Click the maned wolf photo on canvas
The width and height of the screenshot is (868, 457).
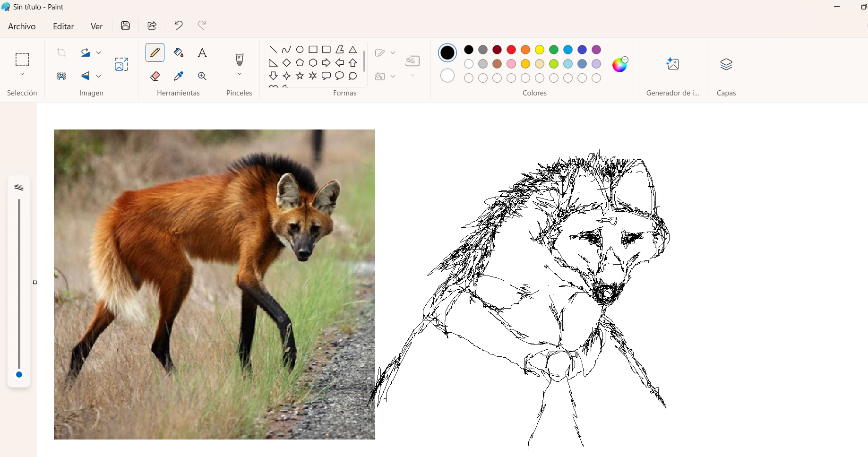215,285
